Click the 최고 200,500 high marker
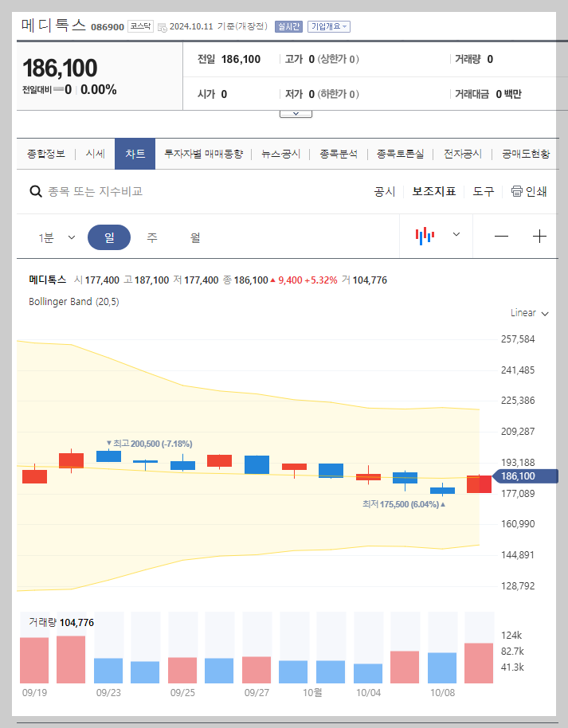The image size is (568, 728). click(x=149, y=444)
